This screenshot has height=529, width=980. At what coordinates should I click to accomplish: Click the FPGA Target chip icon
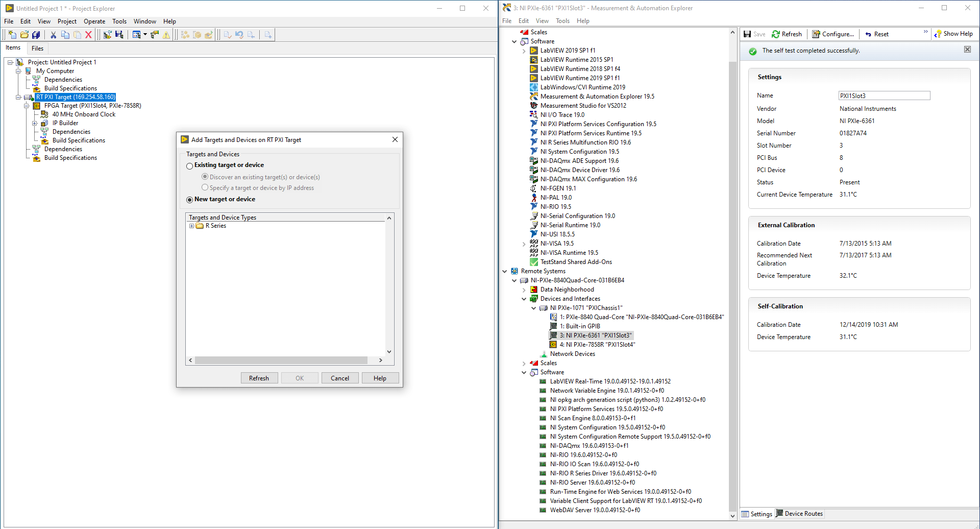pos(36,106)
